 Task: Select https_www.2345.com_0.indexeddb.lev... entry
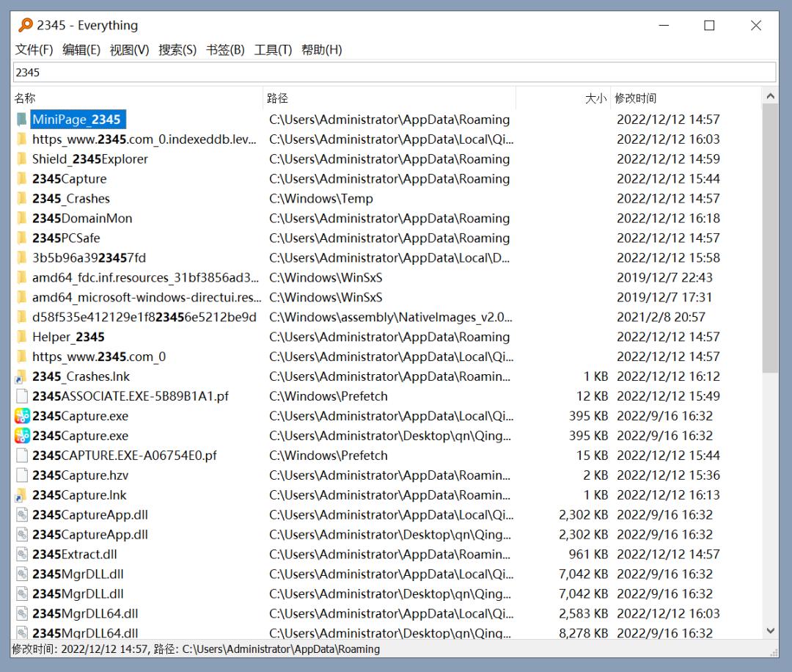click(x=144, y=139)
